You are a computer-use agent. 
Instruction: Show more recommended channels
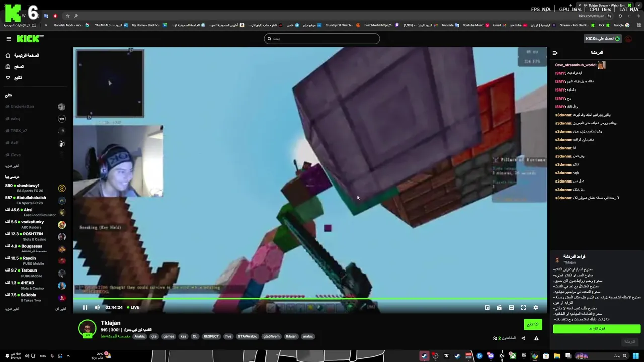click(12, 309)
